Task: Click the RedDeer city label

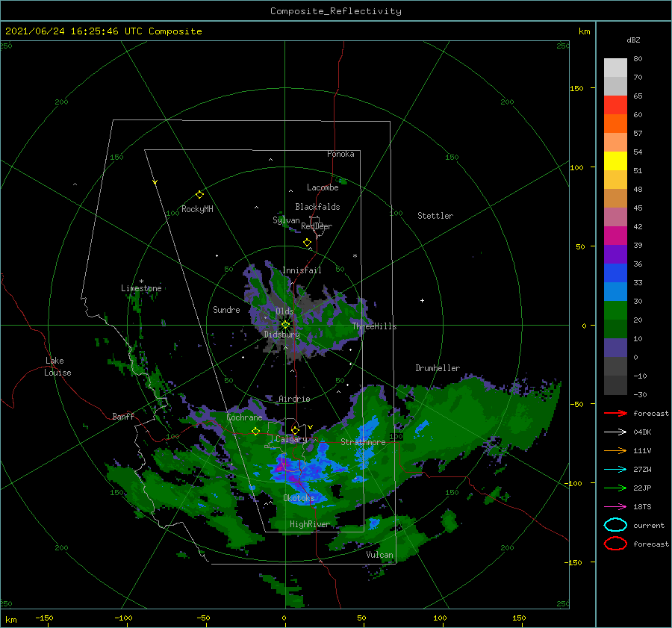Action: point(317,226)
